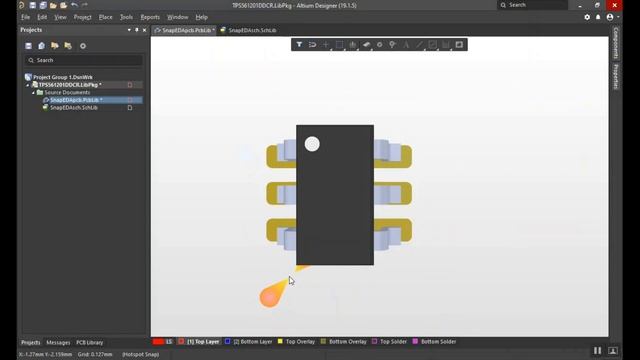Screen dimensions: 640x360
Task: Click the Snap options icon in Active Bar
Action: [313, 44]
